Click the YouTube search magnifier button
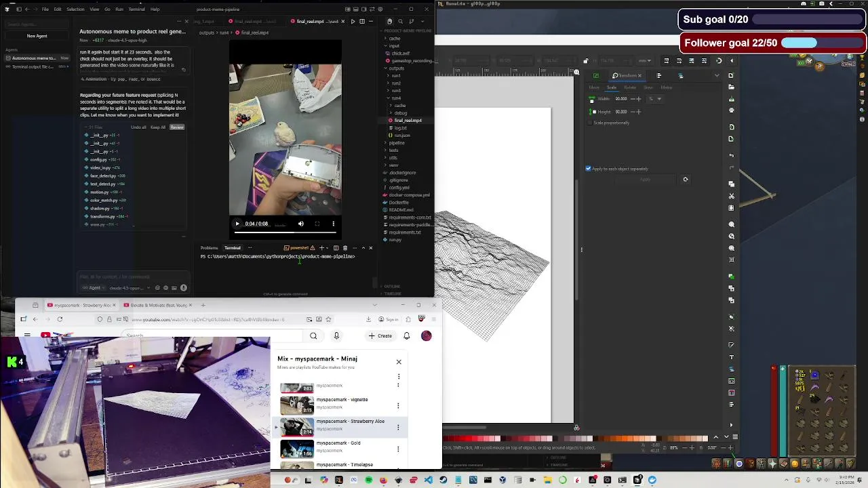Image resolution: width=868 pixels, height=488 pixels. (313, 336)
